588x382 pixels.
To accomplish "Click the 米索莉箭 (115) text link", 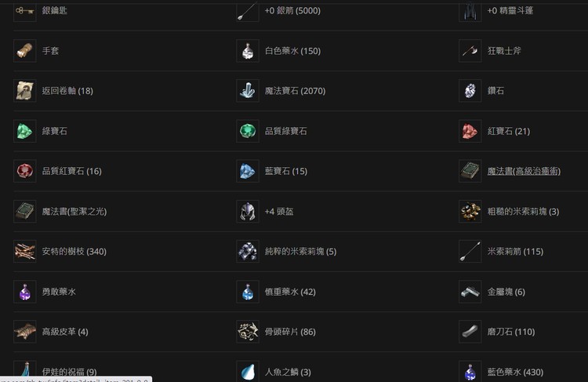I will pyautogui.click(x=515, y=252).
